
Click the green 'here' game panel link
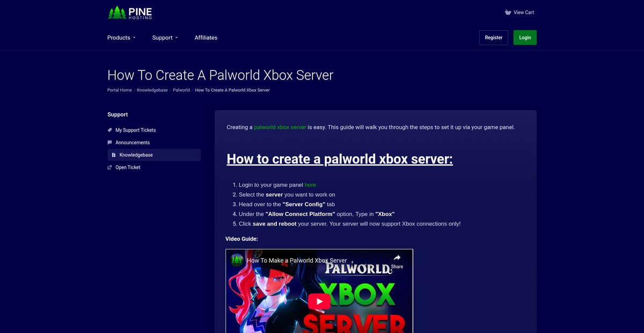[310, 185]
